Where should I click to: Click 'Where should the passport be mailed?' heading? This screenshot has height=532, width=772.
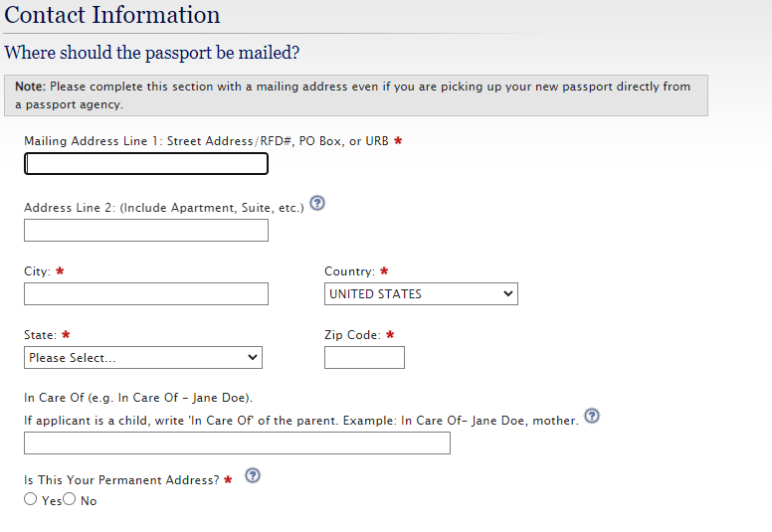[152, 52]
